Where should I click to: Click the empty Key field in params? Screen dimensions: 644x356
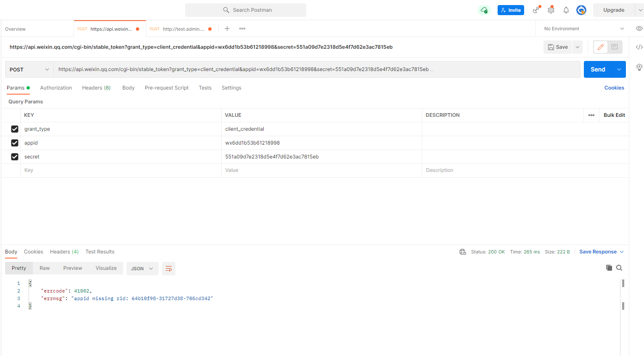point(121,170)
